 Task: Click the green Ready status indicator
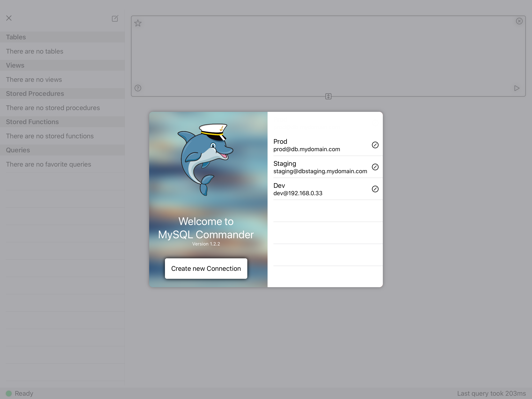(9, 394)
